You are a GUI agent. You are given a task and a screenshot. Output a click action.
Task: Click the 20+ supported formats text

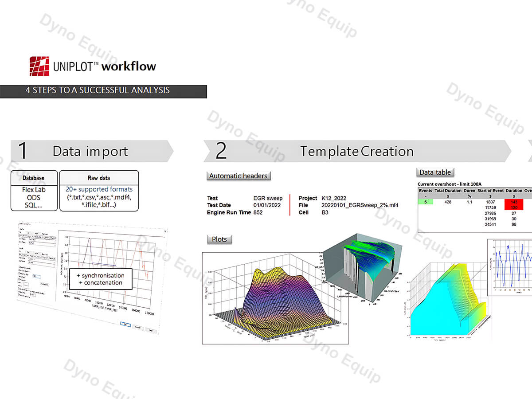click(99, 190)
